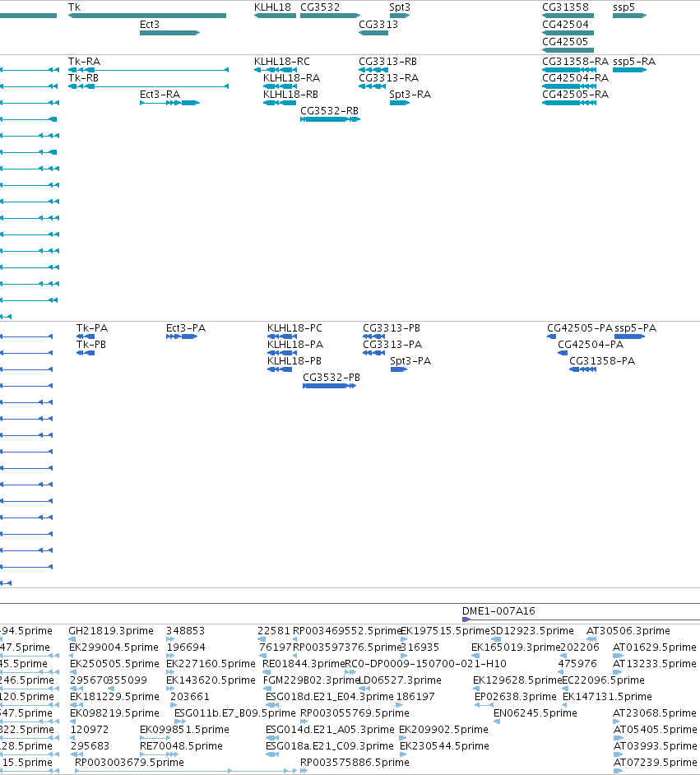The width and height of the screenshot is (700, 775).
Task: Select the EK299004.5prime EST entry
Action: point(114,647)
